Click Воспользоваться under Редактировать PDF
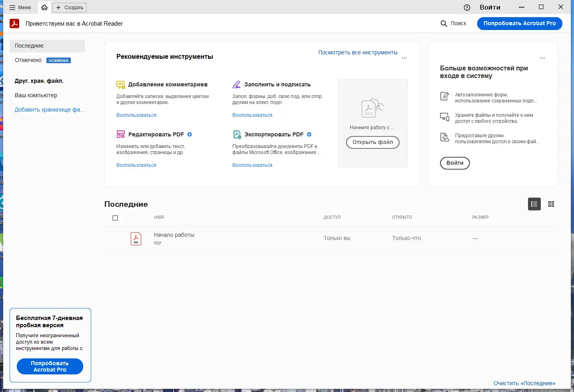The height and width of the screenshot is (392, 574). 136,165
